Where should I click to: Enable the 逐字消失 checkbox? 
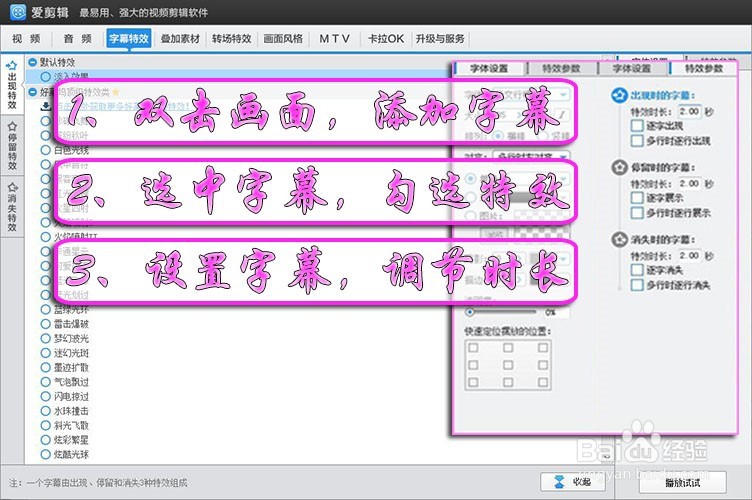click(637, 270)
